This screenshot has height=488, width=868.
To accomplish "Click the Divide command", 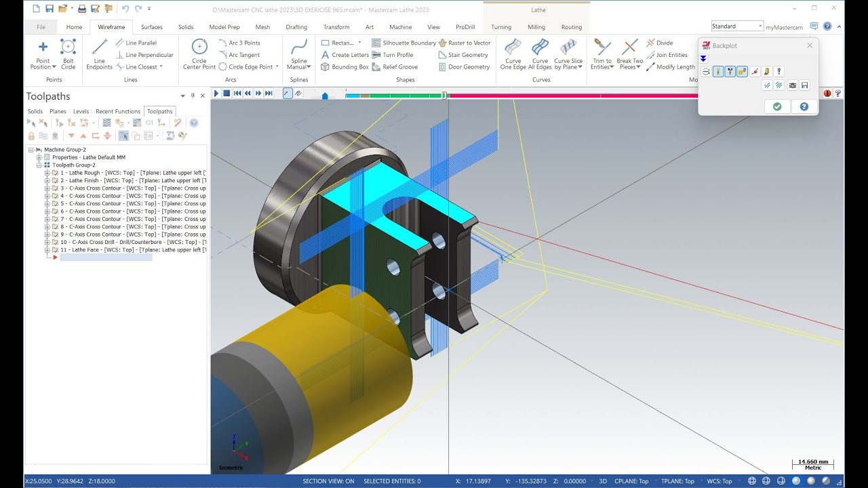I will tap(660, 43).
